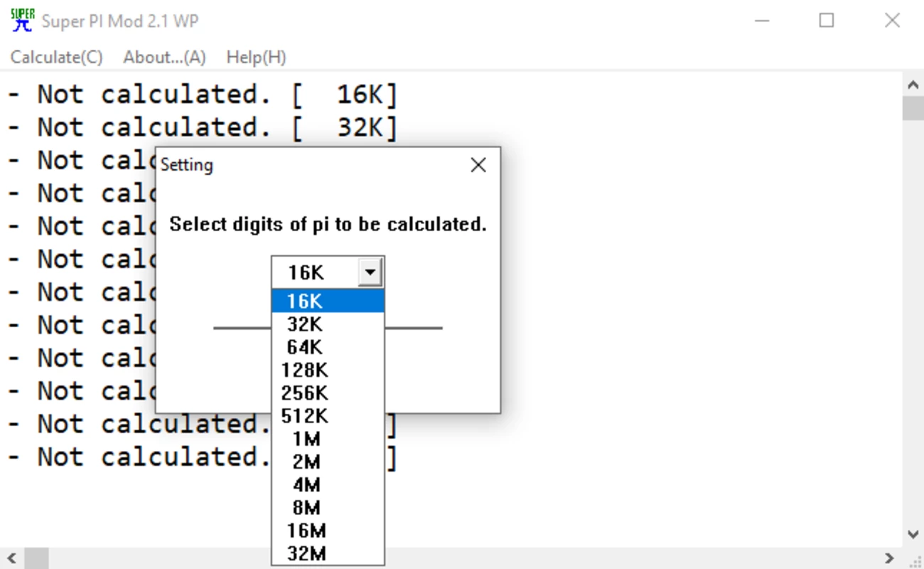Maximize the Super PI window
The height and width of the screenshot is (569, 924).
pos(827,21)
